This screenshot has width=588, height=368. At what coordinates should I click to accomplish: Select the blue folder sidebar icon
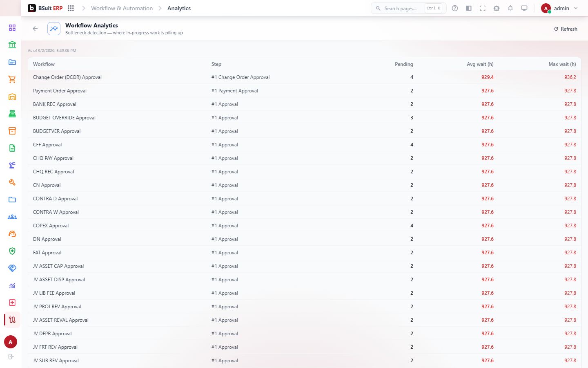coord(12,200)
